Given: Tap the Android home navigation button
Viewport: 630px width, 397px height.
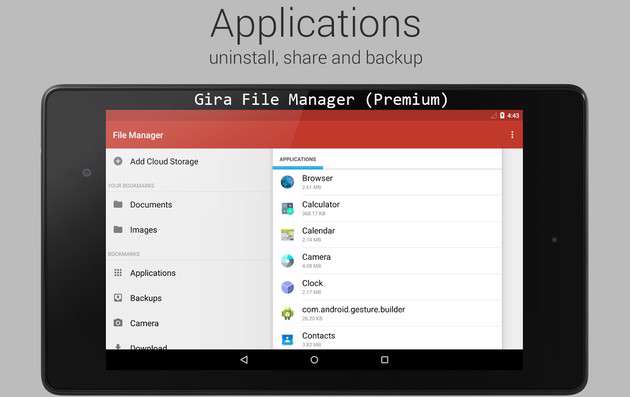Looking at the screenshot, I should (x=314, y=360).
